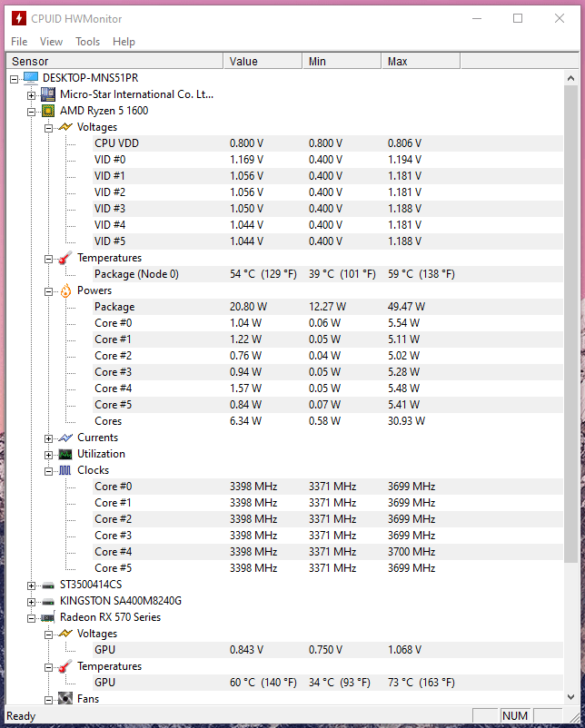Collapse the Fans section under Radeon

pos(48,700)
